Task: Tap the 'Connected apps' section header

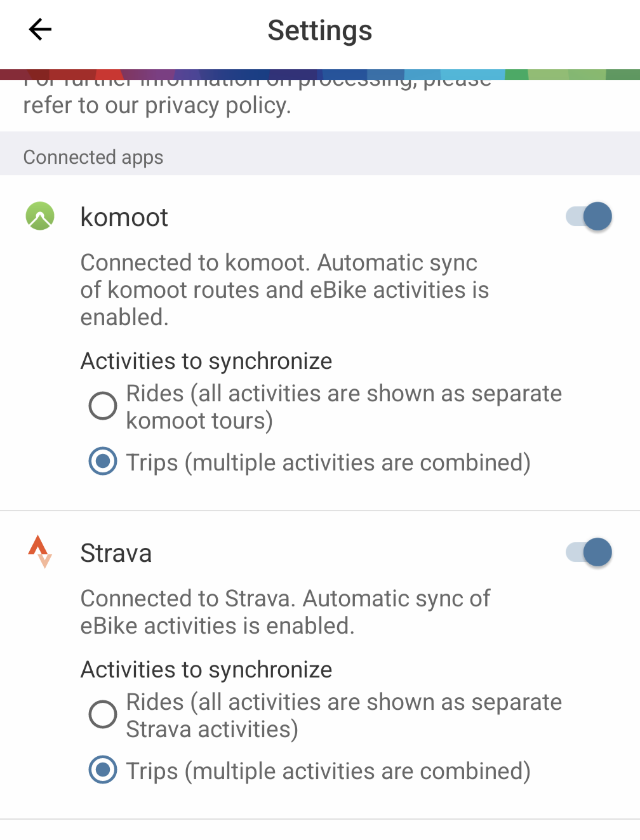Action: pos(93,157)
